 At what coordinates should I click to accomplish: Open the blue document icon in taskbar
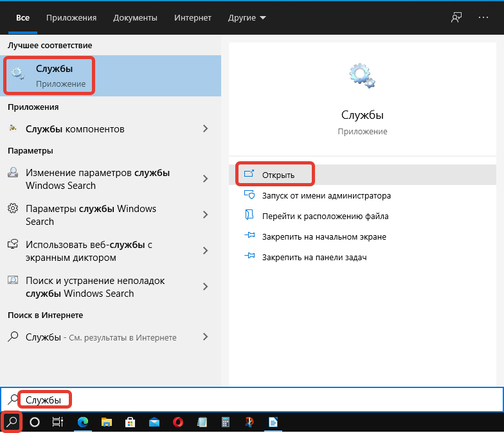(273, 421)
